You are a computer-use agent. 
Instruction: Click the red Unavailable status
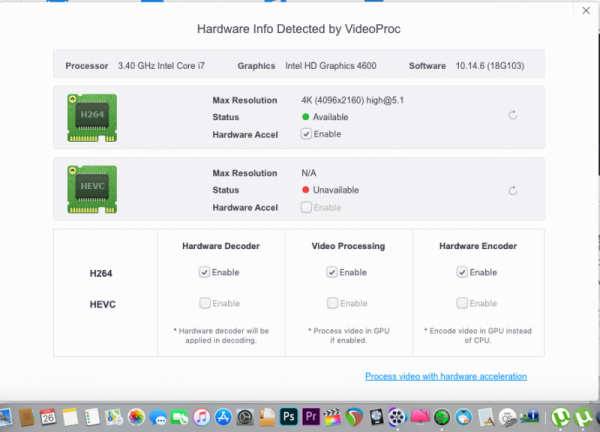331,190
